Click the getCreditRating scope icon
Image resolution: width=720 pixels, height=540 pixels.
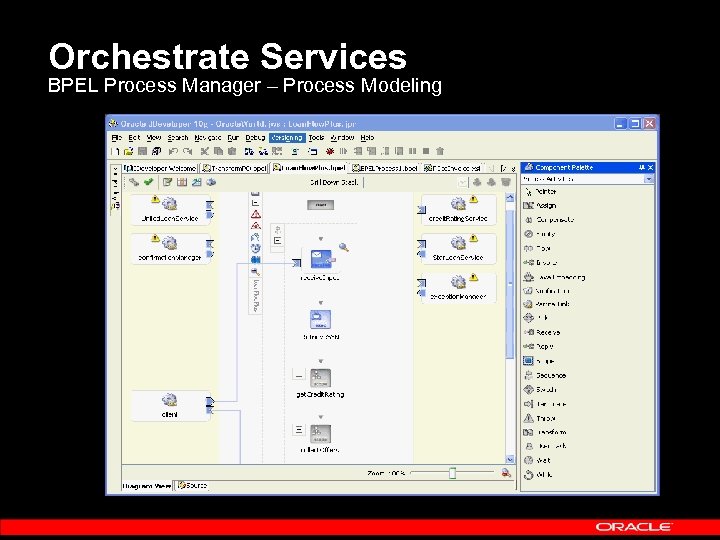coord(321,378)
